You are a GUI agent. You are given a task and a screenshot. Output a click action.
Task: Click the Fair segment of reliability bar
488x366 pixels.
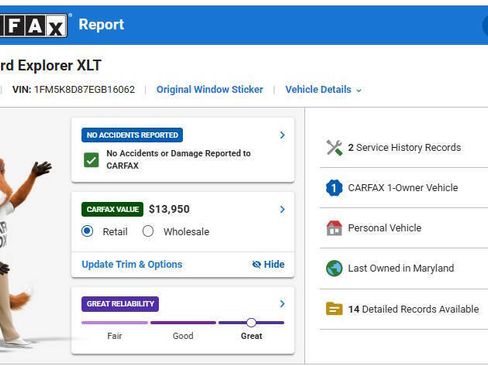click(114, 322)
